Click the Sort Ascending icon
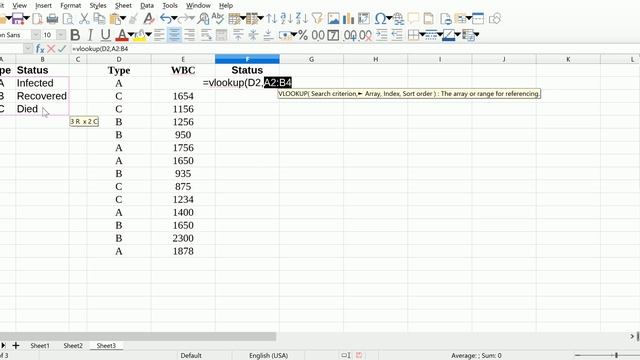 (x=286, y=19)
